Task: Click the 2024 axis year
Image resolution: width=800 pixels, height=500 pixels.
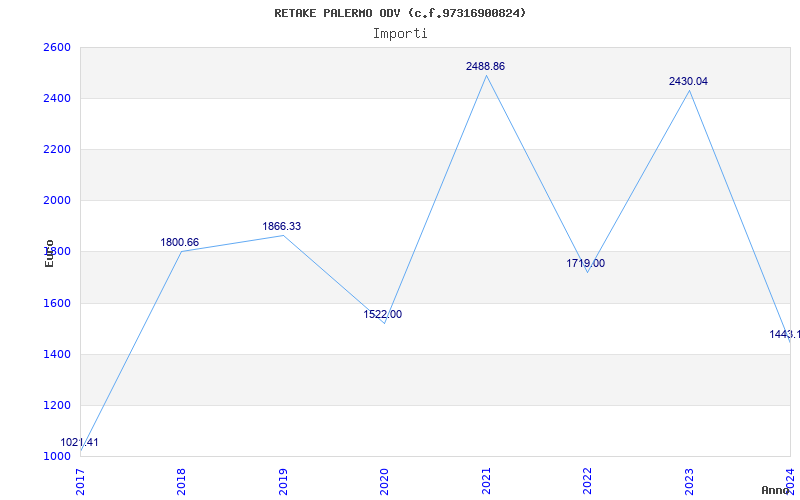Action: coord(791,482)
